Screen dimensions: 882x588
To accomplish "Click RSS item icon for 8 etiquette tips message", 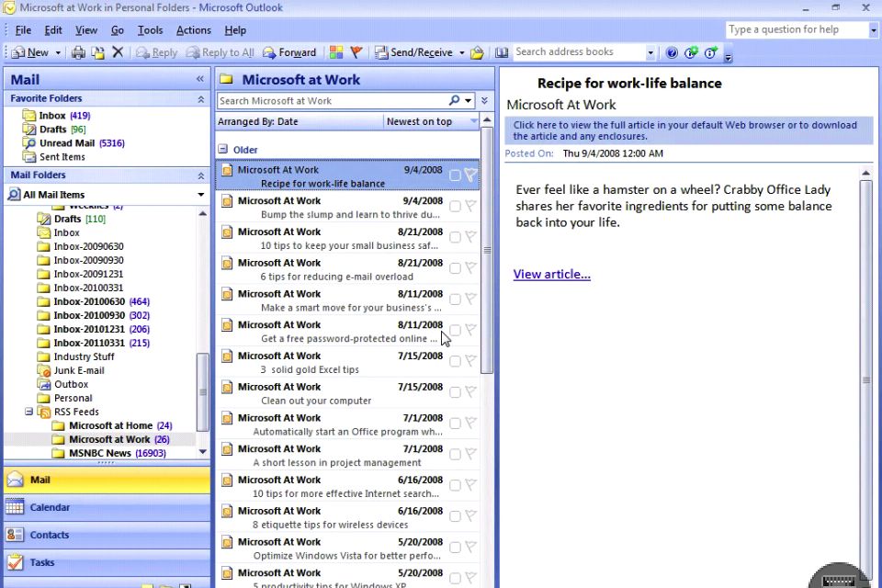I will click(227, 512).
